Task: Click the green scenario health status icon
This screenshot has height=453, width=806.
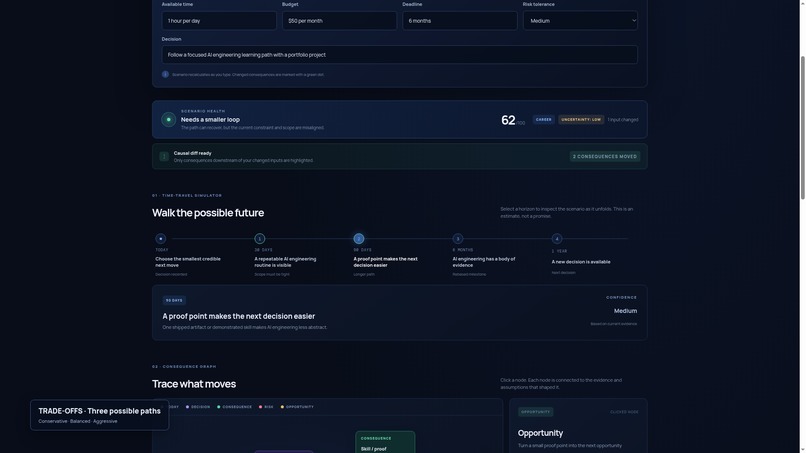Action: [169, 119]
